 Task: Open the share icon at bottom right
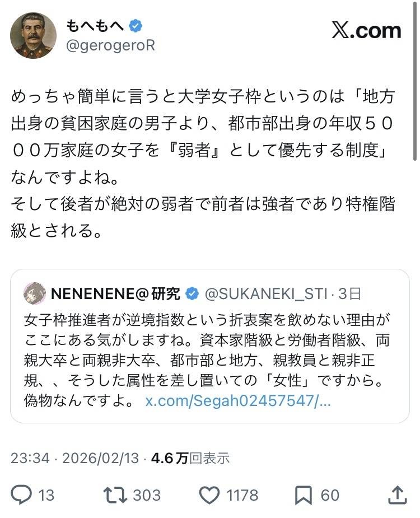(396, 494)
